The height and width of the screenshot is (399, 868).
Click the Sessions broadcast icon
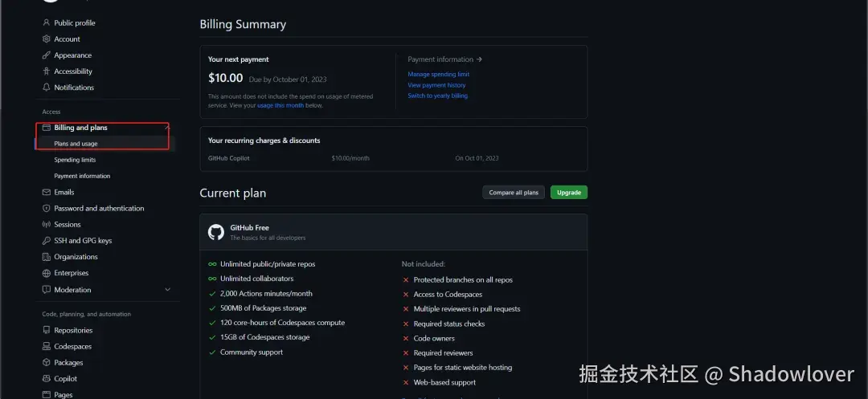(x=47, y=224)
